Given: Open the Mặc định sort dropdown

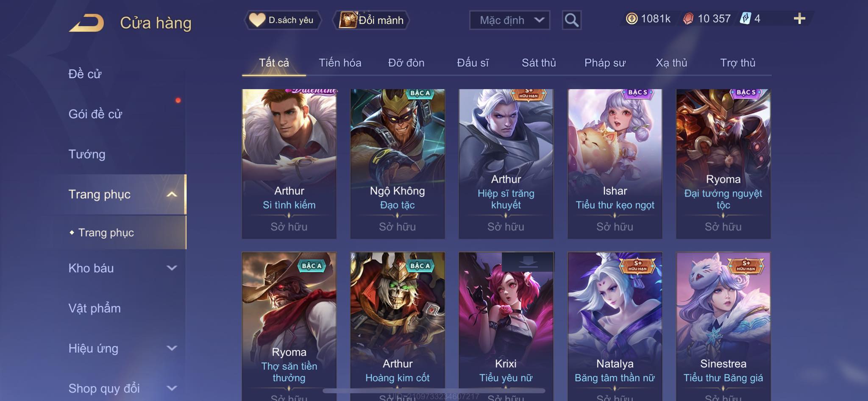Looking at the screenshot, I should tap(509, 20).
